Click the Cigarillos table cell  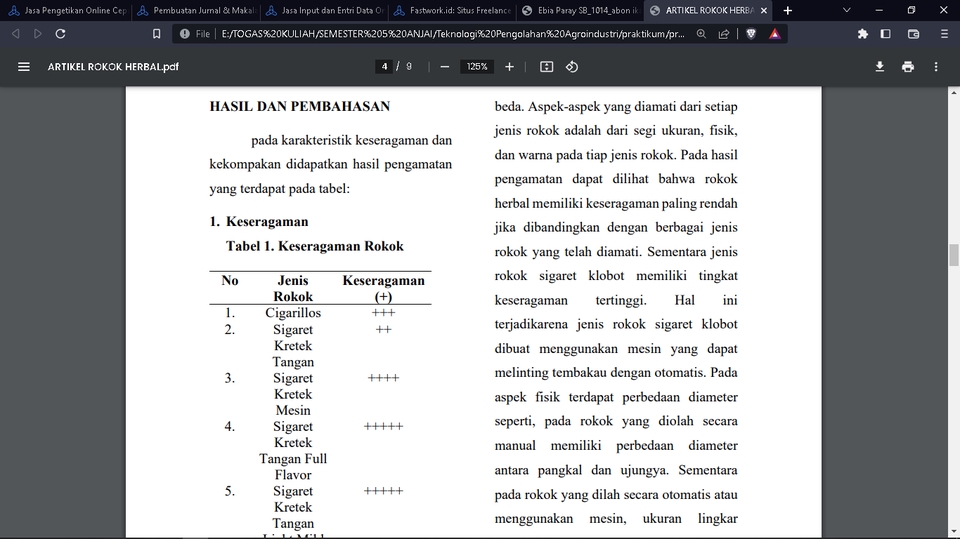click(x=293, y=313)
